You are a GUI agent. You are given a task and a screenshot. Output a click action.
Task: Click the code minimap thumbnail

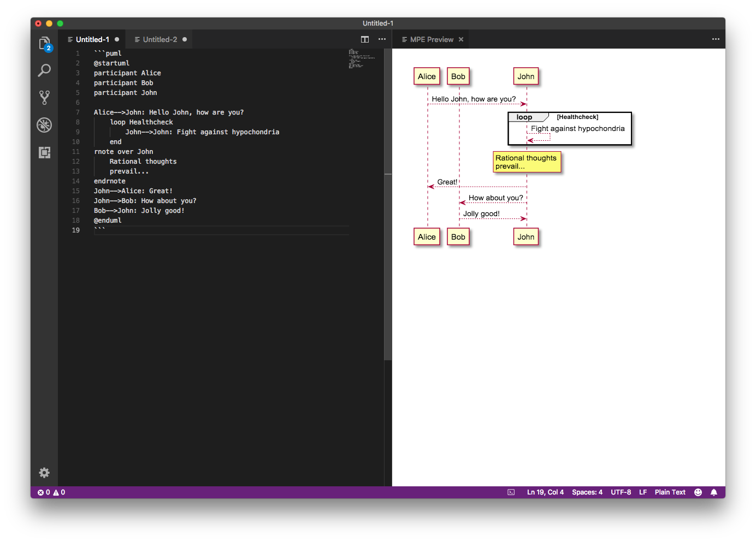click(362, 57)
